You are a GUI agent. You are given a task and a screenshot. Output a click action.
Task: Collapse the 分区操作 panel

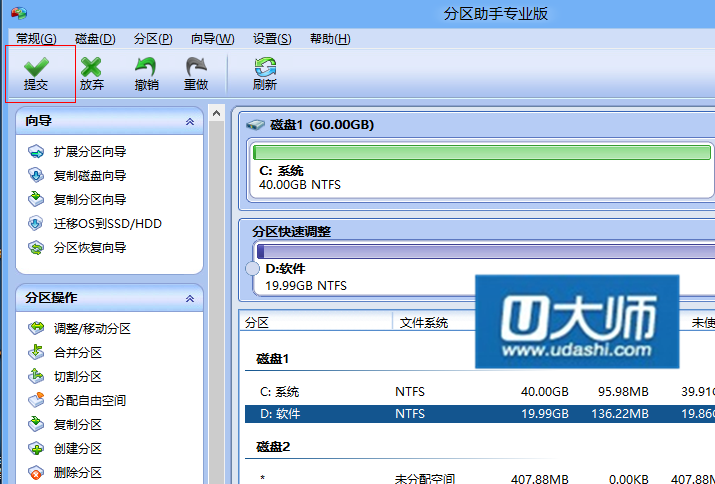[190, 299]
